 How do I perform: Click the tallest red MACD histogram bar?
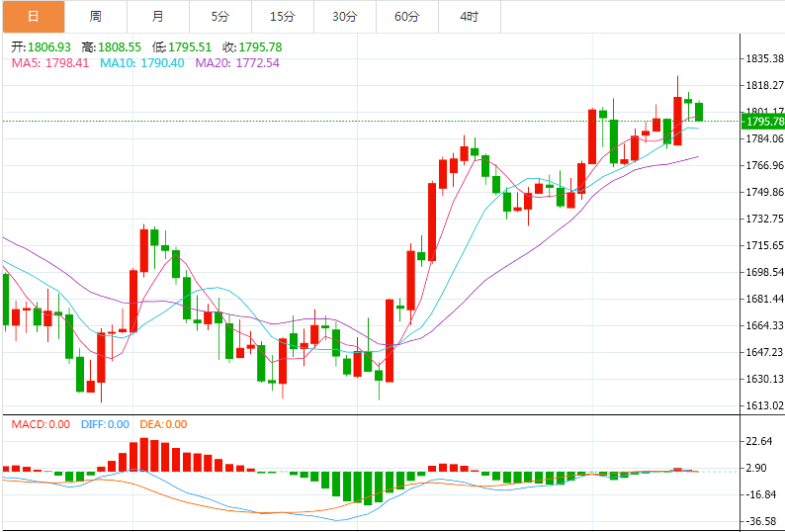pyautogui.click(x=144, y=455)
